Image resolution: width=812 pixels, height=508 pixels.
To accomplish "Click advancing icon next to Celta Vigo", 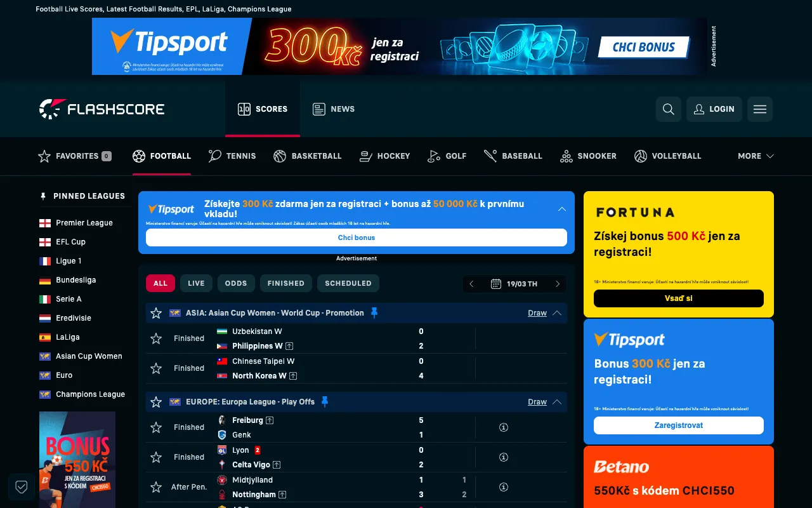I will [277, 465].
